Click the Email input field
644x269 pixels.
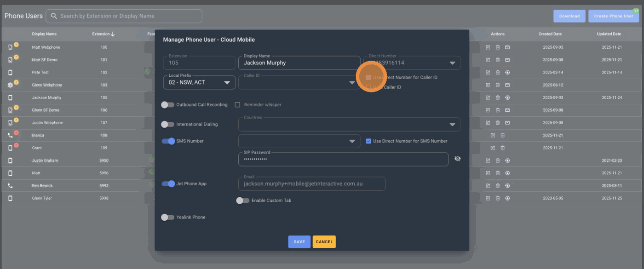pyautogui.click(x=312, y=183)
